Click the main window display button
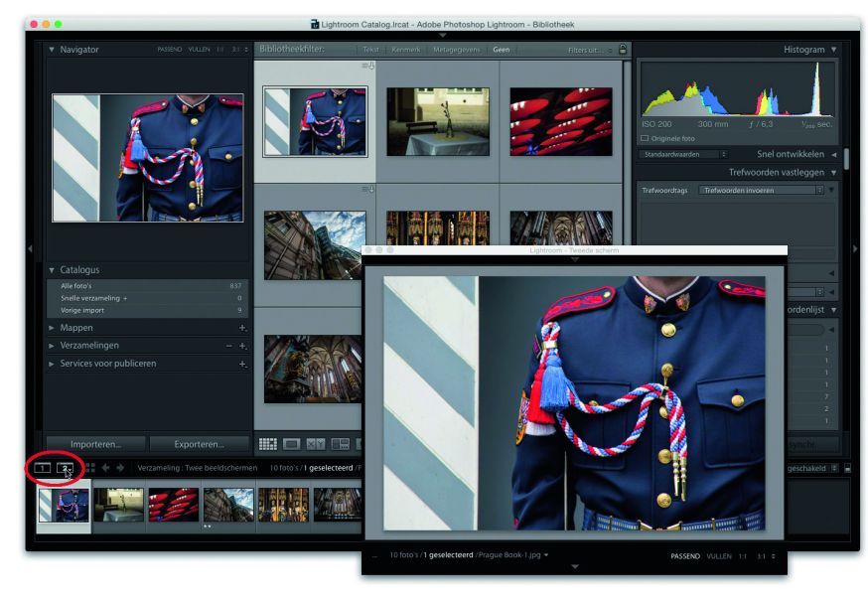This screenshot has height=601, width=868. [x=43, y=468]
